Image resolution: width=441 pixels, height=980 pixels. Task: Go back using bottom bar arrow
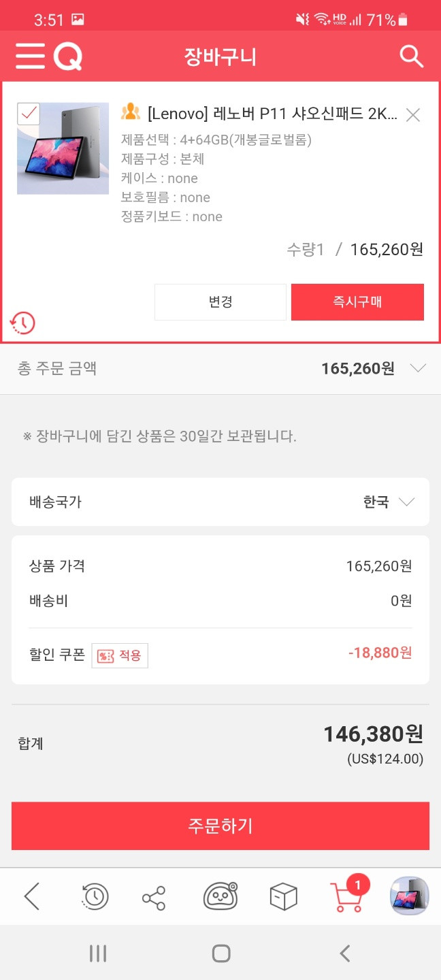[31, 896]
